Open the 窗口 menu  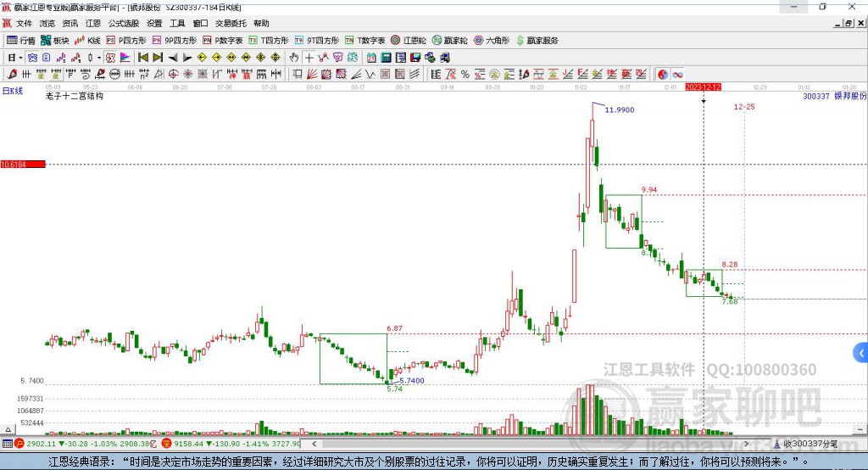click(200, 23)
